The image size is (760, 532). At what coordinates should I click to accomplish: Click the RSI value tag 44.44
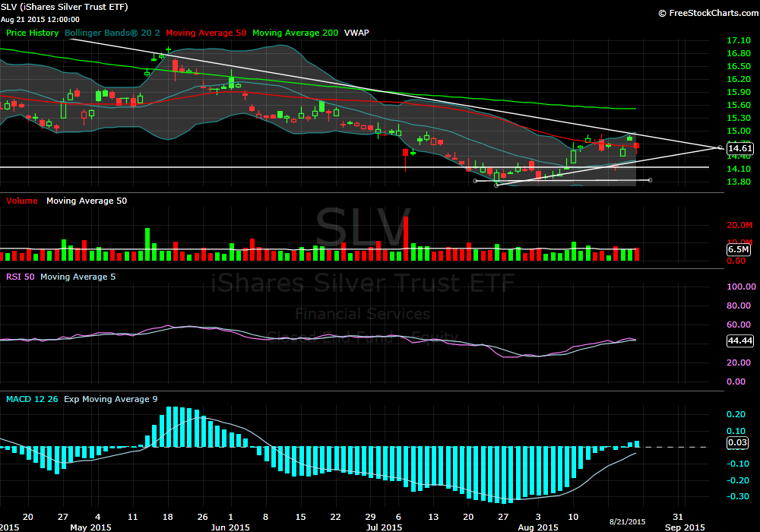[740, 340]
